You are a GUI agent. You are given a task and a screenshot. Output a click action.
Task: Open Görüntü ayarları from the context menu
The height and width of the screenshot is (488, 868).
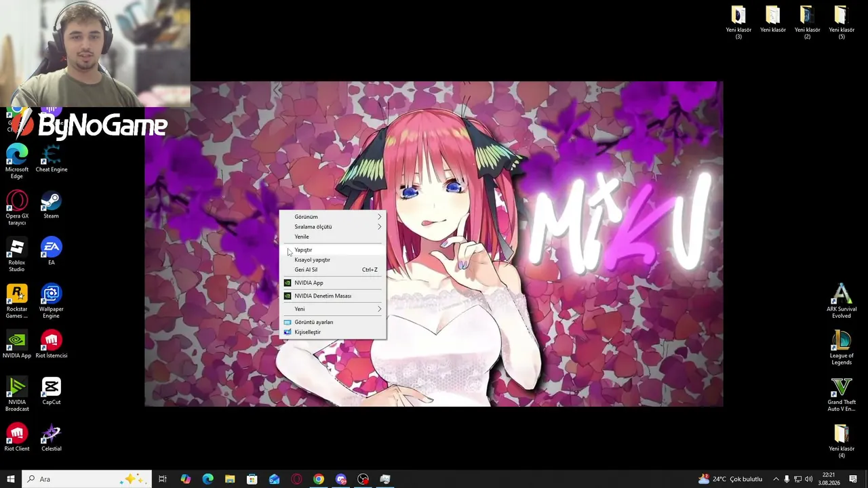tap(332, 322)
